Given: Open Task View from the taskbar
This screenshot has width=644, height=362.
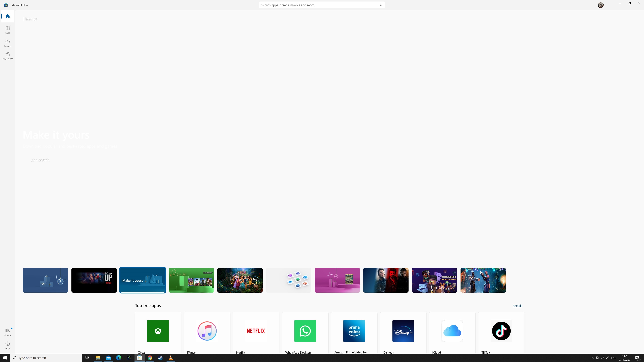Looking at the screenshot, I should (x=87, y=358).
